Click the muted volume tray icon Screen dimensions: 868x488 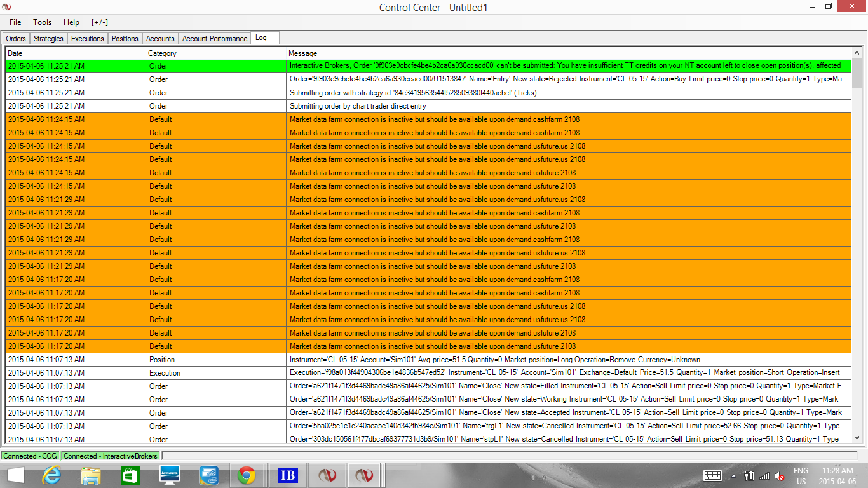780,476
